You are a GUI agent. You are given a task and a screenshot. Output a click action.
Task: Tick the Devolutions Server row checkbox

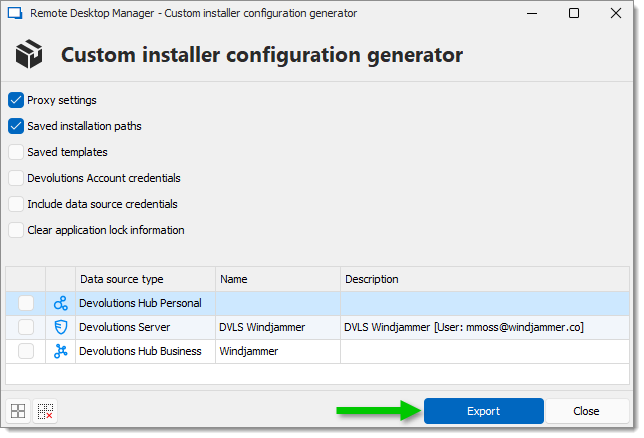(26, 327)
